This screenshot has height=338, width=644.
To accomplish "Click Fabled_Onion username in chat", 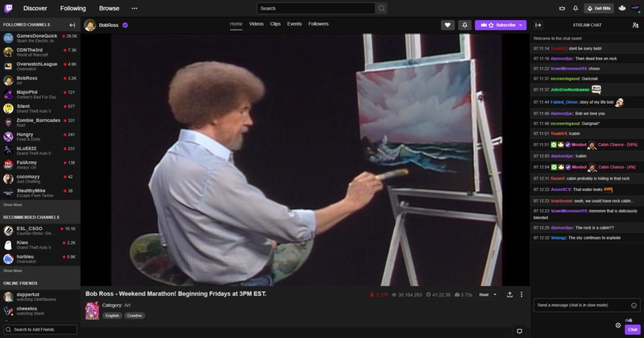I will click(x=564, y=102).
